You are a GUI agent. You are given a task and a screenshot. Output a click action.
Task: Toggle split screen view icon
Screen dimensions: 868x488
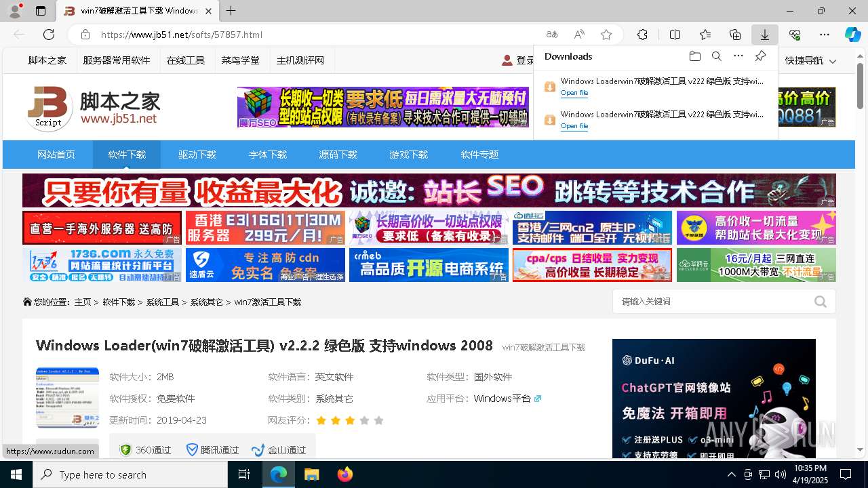coord(675,35)
